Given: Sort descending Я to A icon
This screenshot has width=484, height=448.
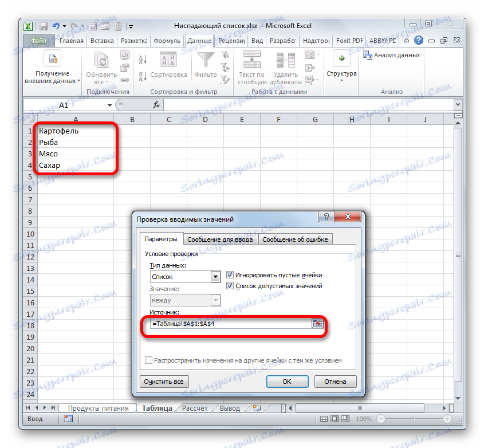Looking at the screenshot, I should click(x=142, y=76).
